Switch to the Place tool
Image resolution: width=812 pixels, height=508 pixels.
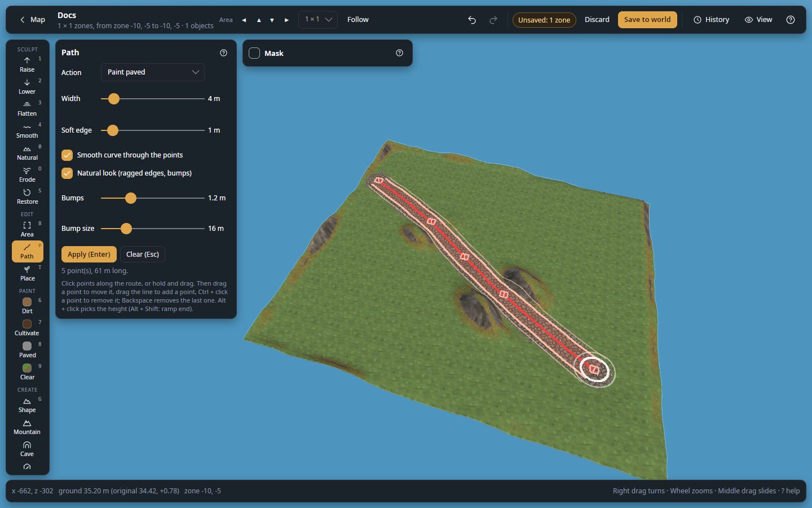[x=27, y=273]
